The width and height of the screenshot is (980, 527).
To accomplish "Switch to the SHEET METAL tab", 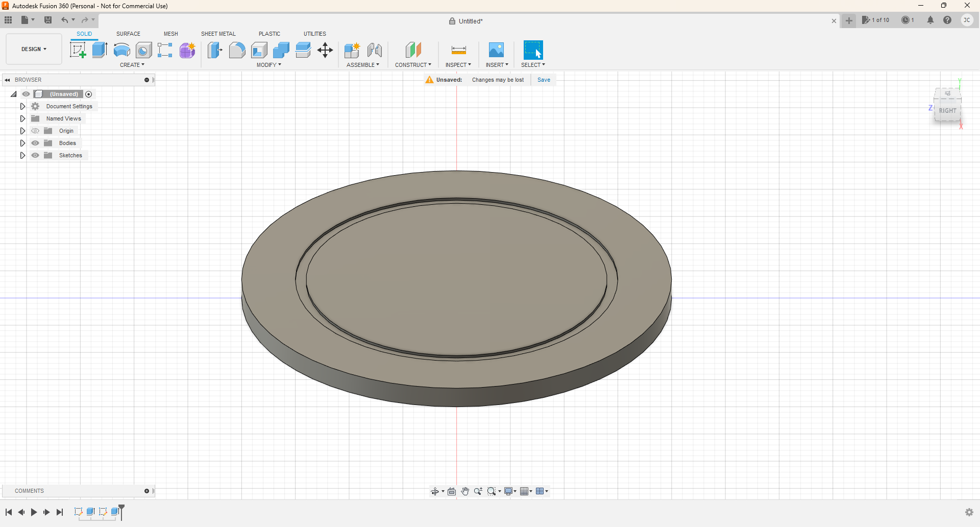I will pyautogui.click(x=218, y=34).
